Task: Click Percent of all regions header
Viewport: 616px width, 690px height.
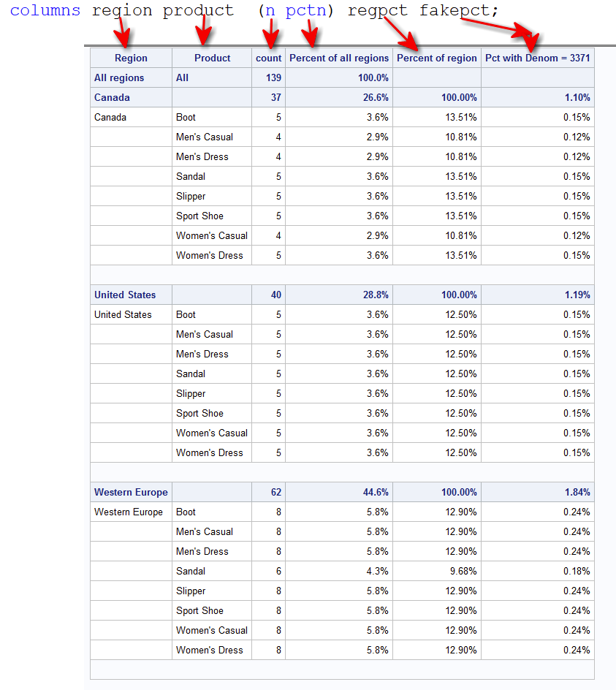Action: click(x=339, y=58)
